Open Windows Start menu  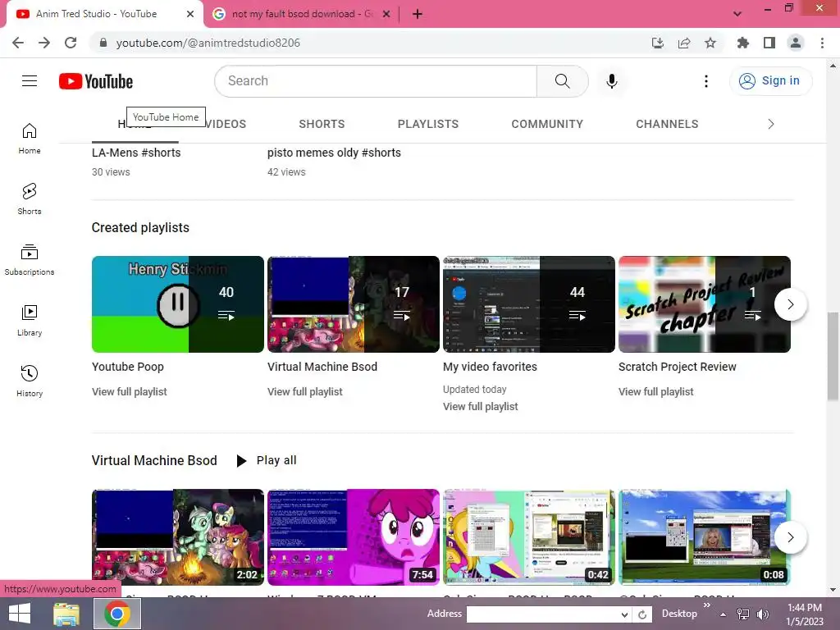pyautogui.click(x=20, y=614)
